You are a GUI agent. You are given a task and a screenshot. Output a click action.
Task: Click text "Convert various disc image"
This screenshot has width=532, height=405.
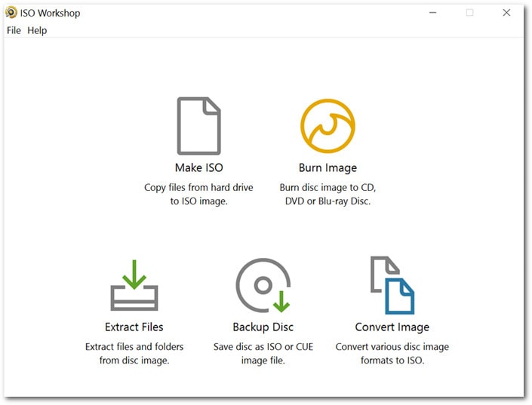pyautogui.click(x=392, y=347)
